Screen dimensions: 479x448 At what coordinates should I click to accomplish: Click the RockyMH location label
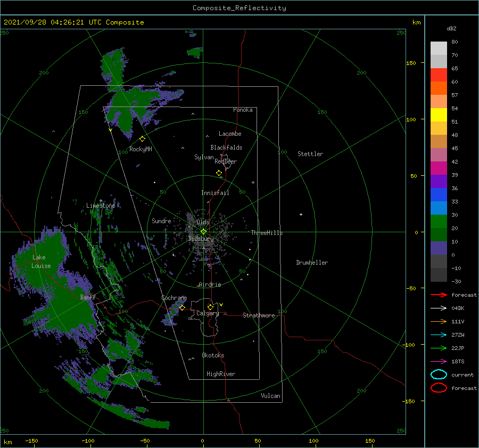point(141,149)
